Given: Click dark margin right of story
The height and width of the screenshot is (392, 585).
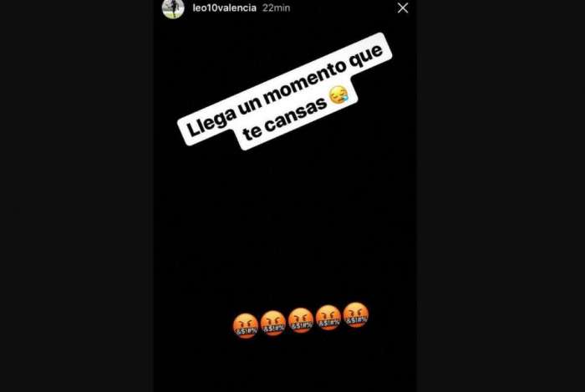Looking at the screenshot, I should pyautogui.click(x=501, y=196).
